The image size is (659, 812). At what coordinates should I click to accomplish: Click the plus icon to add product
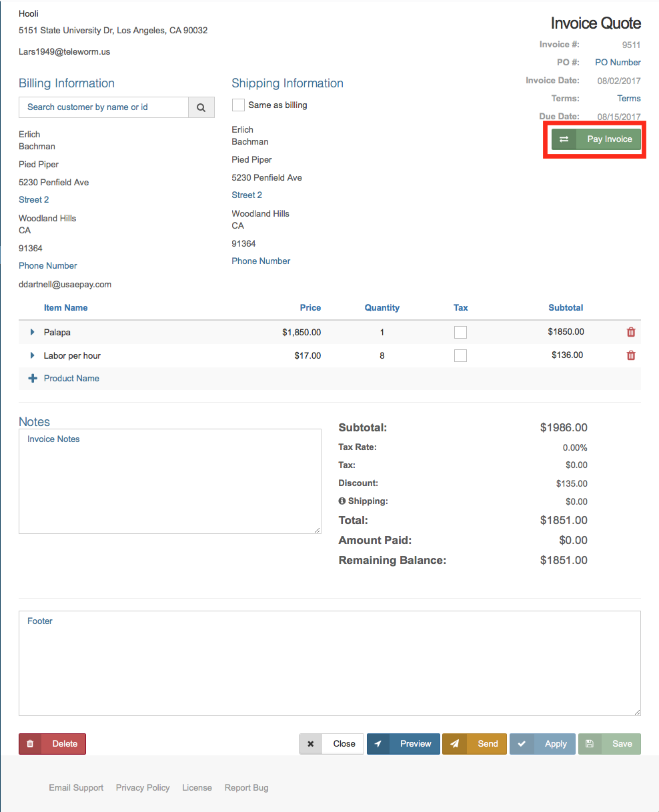click(x=33, y=378)
